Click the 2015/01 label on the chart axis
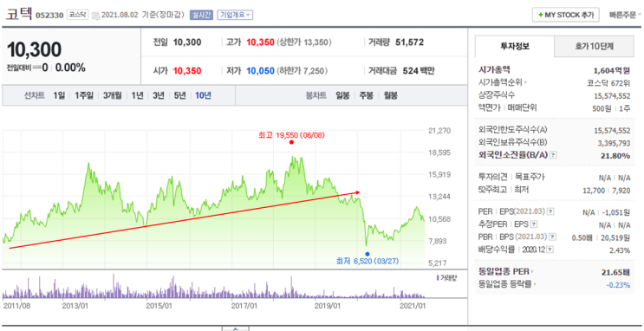644x331 pixels. pyautogui.click(x=159, y=306)
